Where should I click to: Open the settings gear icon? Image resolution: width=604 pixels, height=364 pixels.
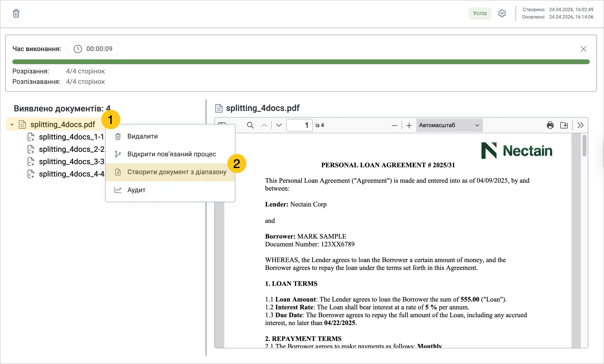point(502,13)
